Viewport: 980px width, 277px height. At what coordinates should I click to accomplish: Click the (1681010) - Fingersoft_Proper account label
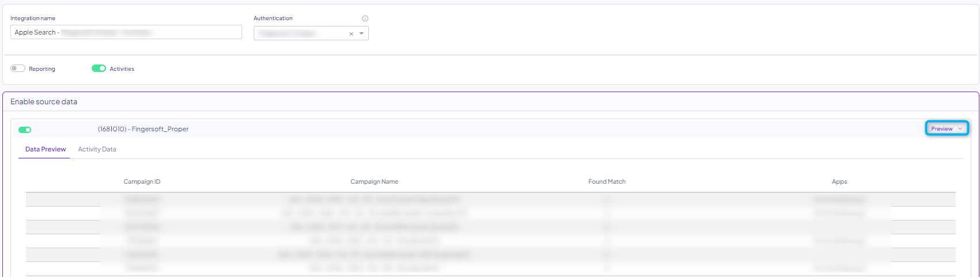[x=143, y=129]
